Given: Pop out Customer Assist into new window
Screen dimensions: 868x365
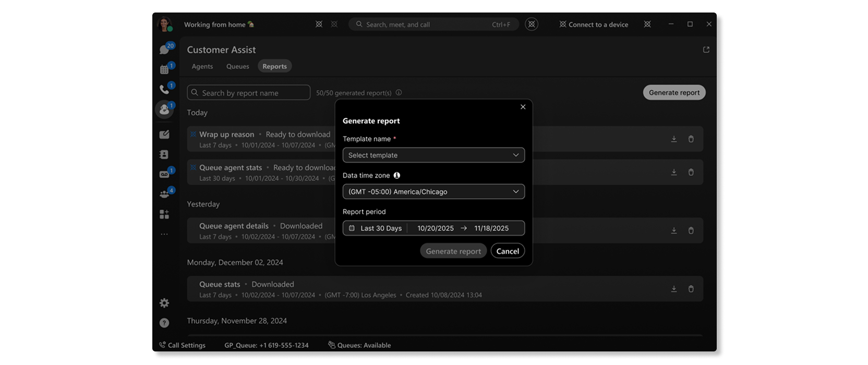Looking at the screenshot, I should click(706, 50).
